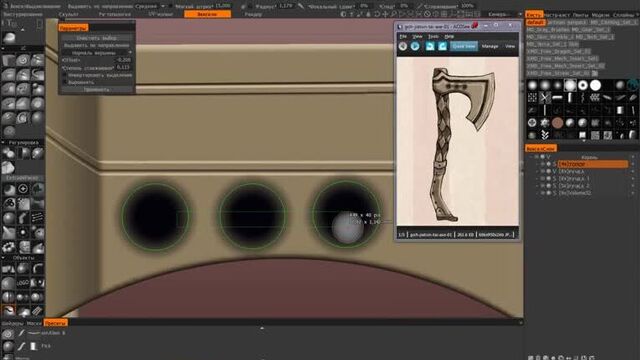Open нормаль вершины dropdown in parameters
This screenshot has height=360, width=640.
point(96,53)
